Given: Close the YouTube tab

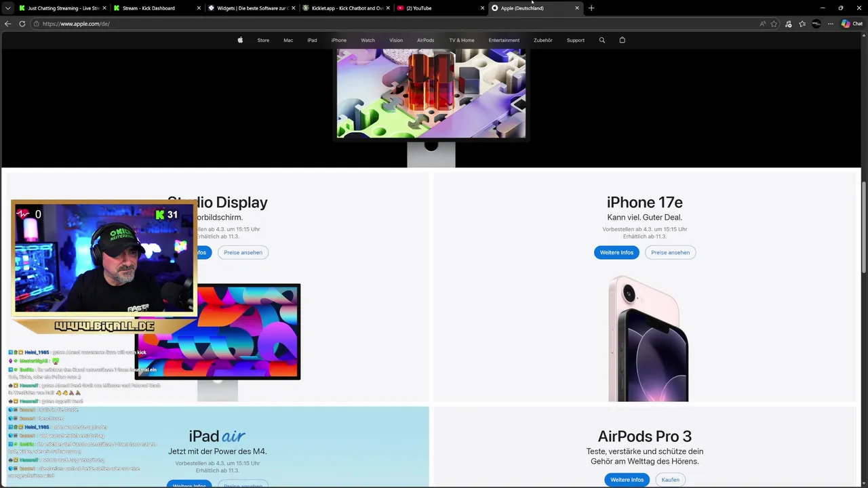Looking at the screenshot, I should tap(482, 8).
